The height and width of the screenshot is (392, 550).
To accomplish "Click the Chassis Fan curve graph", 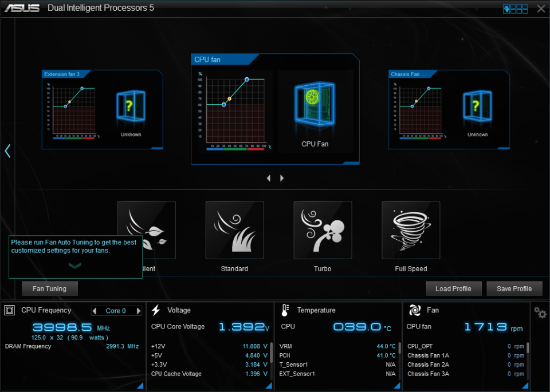I will point(420,110).
